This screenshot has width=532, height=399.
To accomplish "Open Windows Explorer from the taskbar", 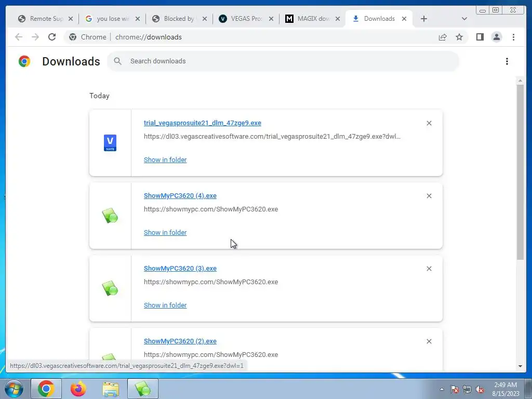I will click(x=111, y=389).
